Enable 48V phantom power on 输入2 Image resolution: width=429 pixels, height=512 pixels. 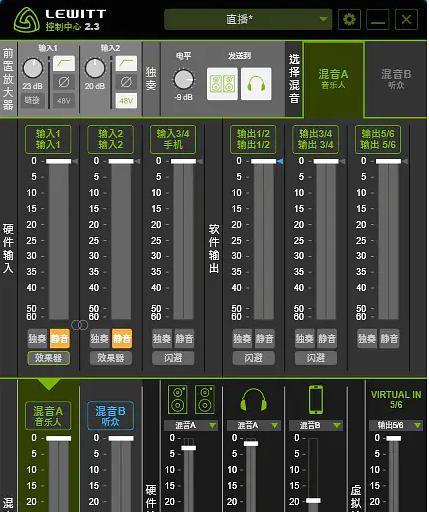(x=126, y=100)
